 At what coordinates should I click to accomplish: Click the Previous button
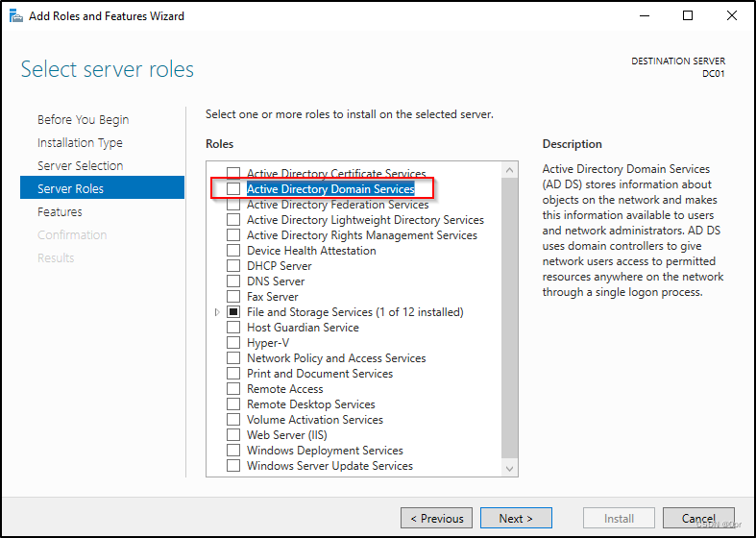tap(436, 518)
